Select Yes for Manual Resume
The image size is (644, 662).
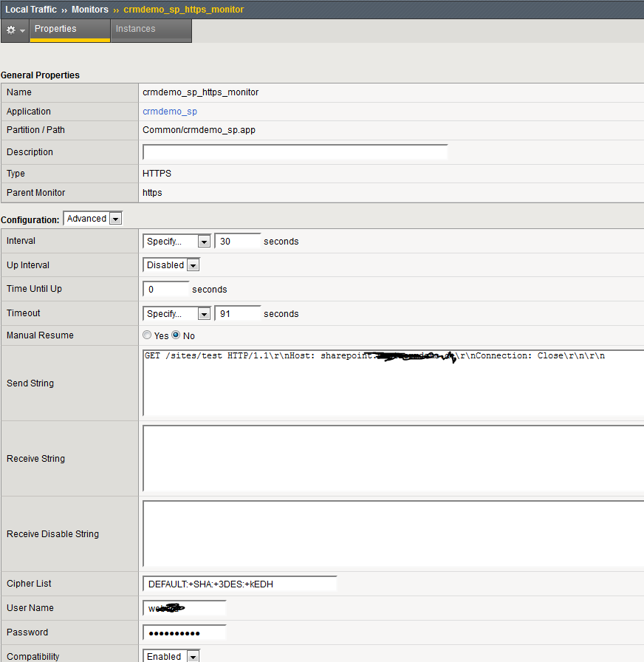[147, 335]
